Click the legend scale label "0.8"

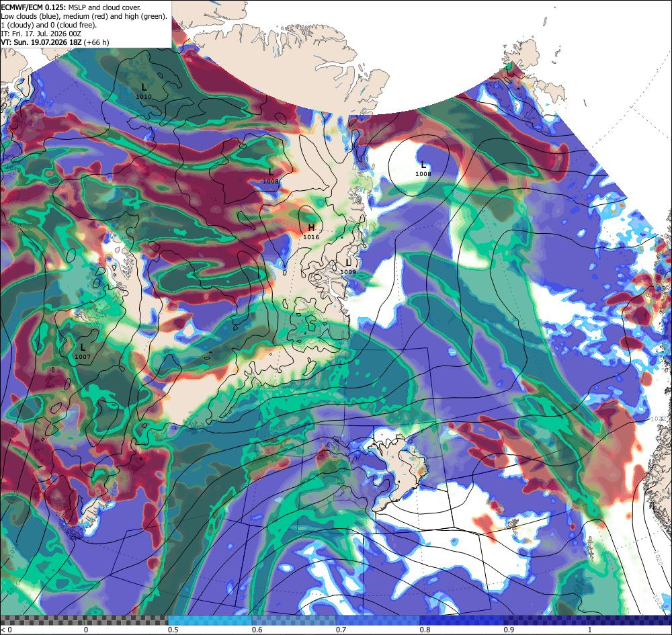click(425, 630)
